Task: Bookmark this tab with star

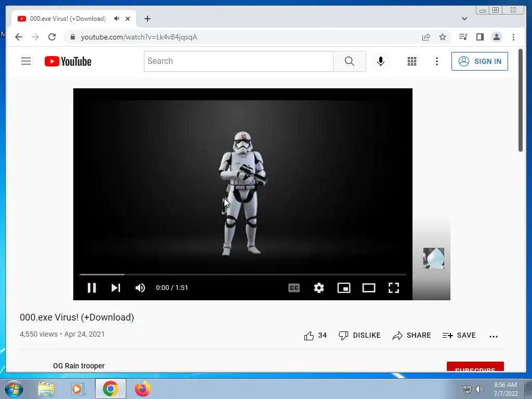Action: click(x=443, y=37)
